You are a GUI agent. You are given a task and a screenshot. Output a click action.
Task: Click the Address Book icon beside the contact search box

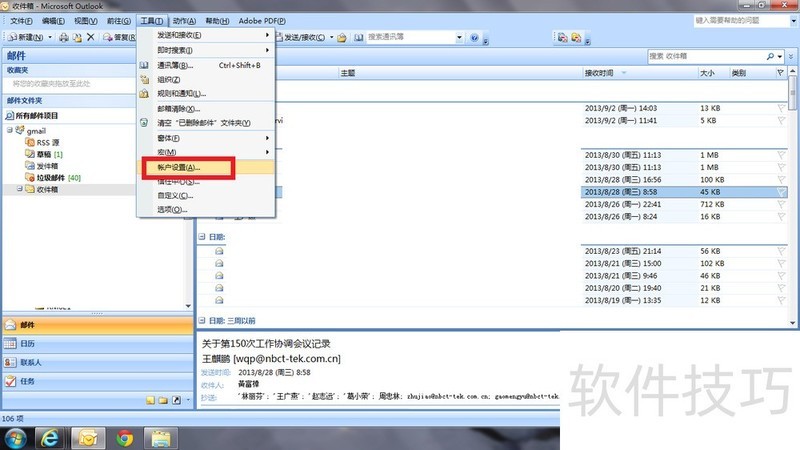point(359,37)
